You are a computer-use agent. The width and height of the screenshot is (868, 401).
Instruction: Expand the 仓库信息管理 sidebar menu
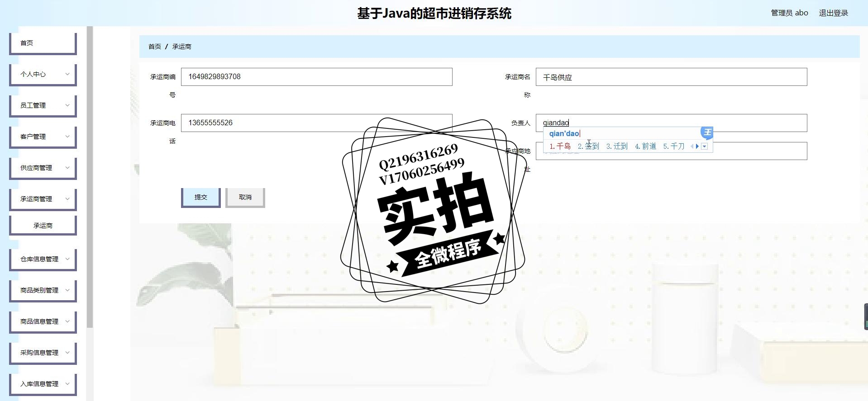(43, 259)
